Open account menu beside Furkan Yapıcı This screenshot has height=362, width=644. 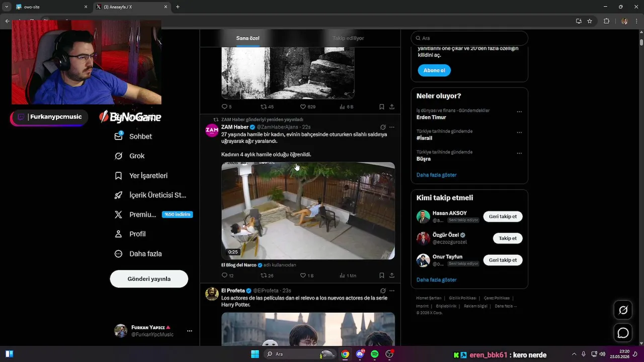[190, 331]
